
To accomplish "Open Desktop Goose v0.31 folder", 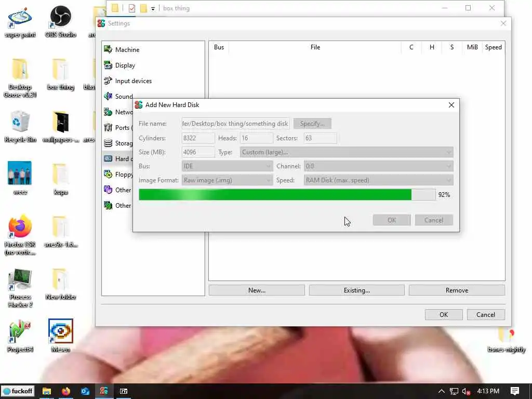I will 20,78.
